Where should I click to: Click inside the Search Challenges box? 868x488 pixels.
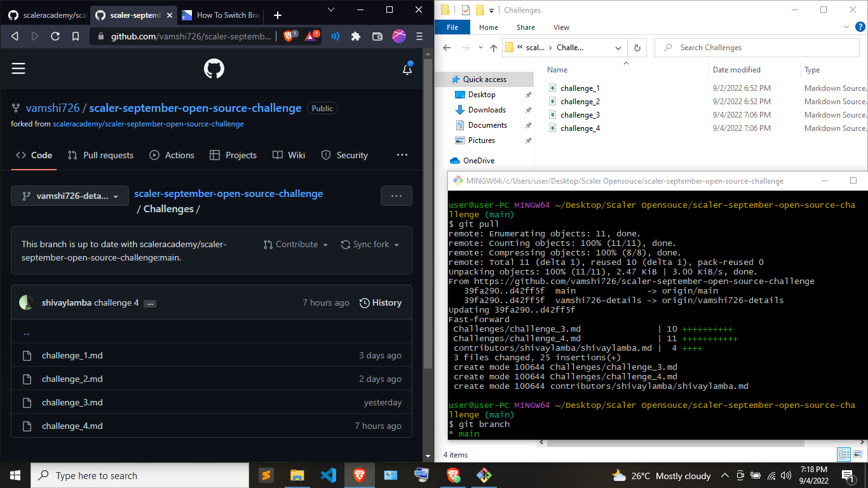click(x=756, y=47)
